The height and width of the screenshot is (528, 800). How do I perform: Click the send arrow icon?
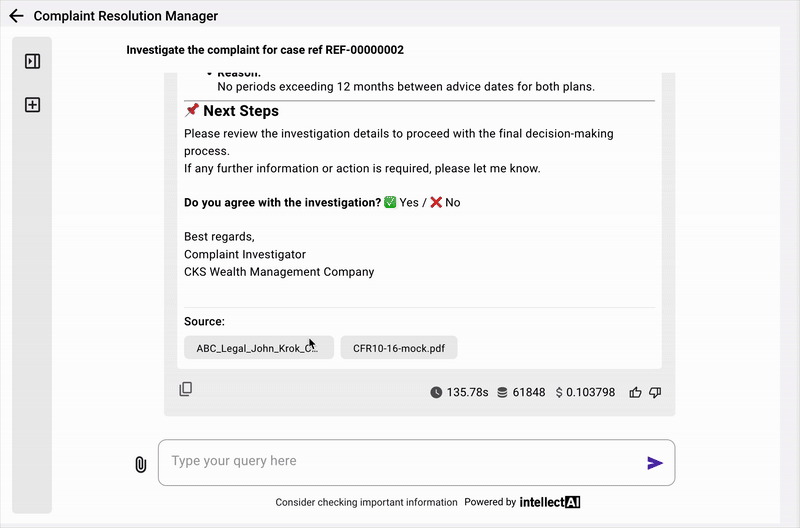pos(655,463)
